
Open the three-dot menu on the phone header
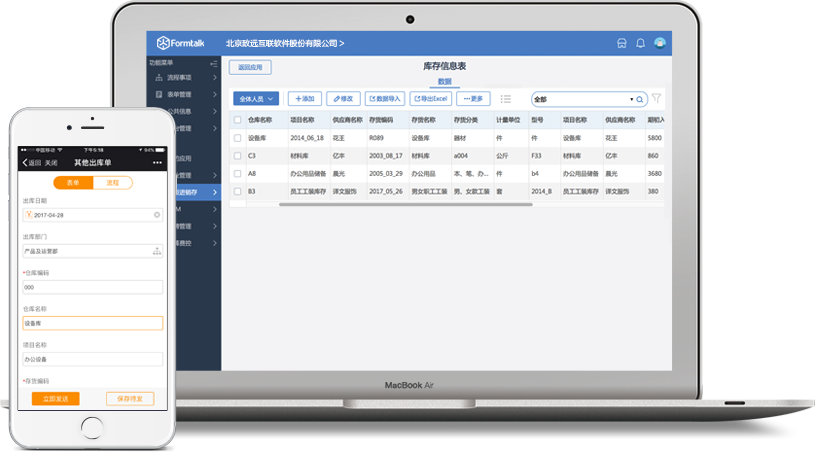(x=157, y=163)
